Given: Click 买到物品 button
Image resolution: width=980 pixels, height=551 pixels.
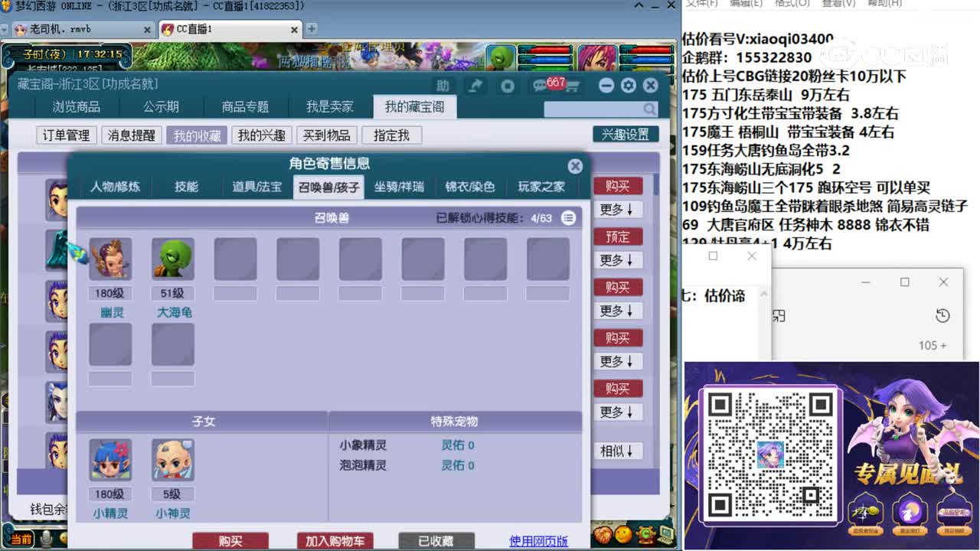Looking at the screenshot, I should coord(327,135).
